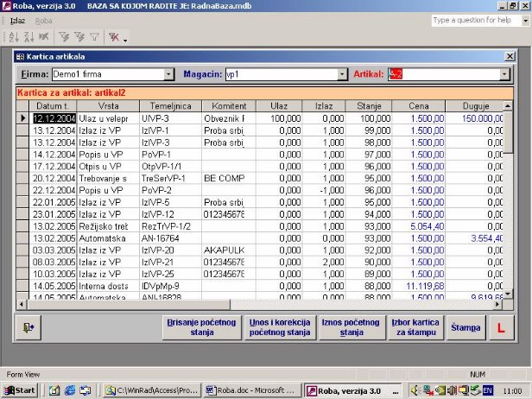532x399 pixels.
Task: Click the exit door icon button
Action: click(29, 326)
